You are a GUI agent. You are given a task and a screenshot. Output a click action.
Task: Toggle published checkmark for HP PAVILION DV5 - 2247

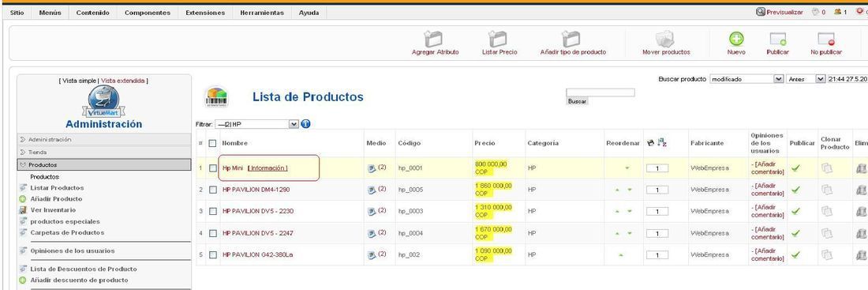(795, 233)
